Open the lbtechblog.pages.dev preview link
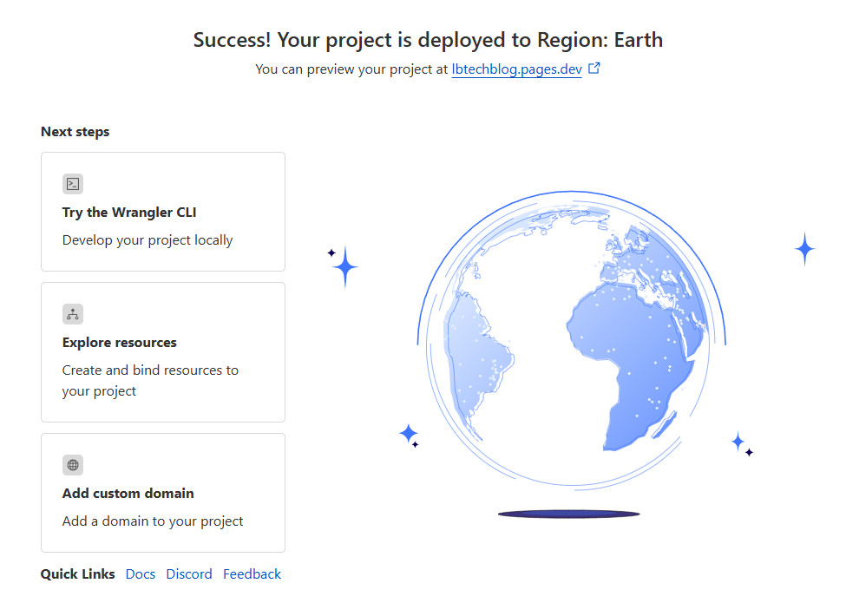Screen dimensions: 846x616 [x=516, y=69]
